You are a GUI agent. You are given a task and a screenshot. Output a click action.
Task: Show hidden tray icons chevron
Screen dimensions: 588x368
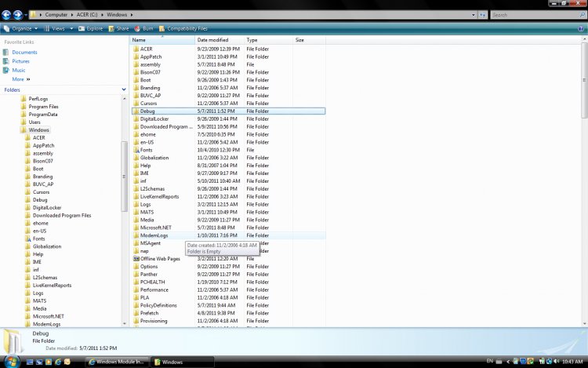click(x=508, y=362)
